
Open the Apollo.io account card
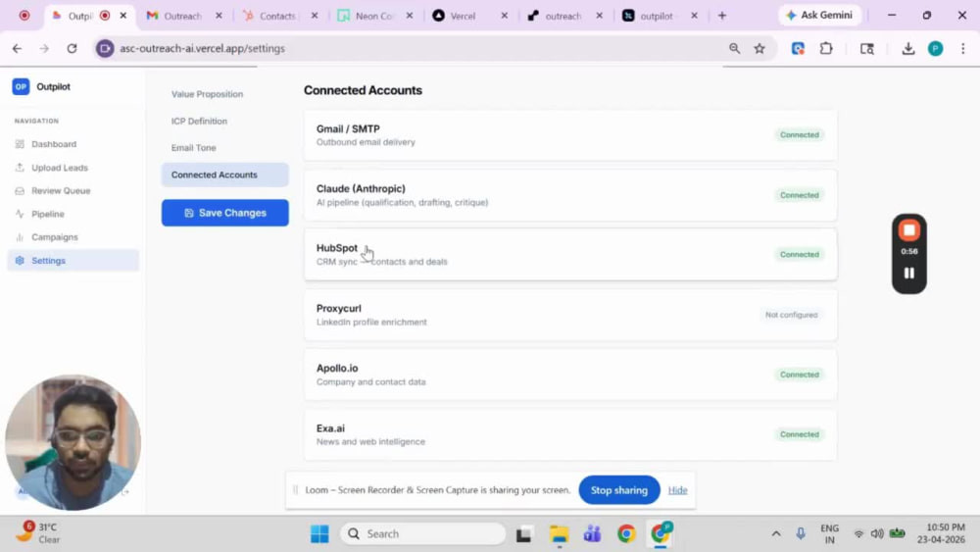[x=570, y=375]
